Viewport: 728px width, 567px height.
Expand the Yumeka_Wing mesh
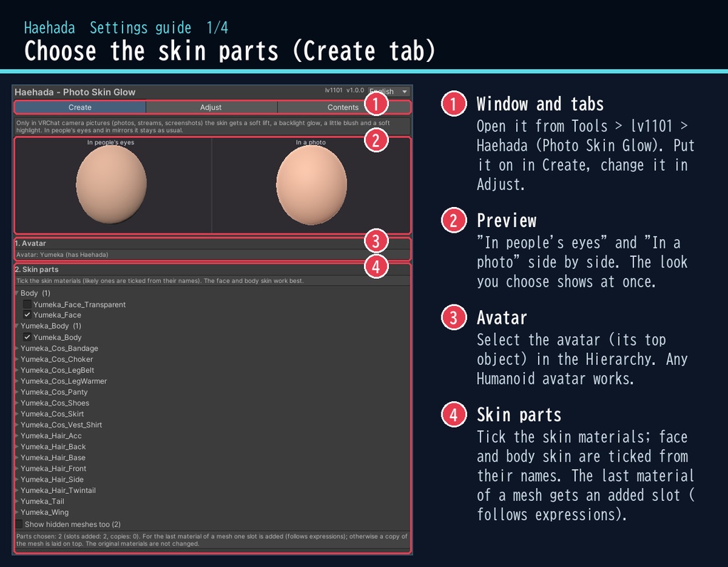pyautogui.click(x=17, y=512)
